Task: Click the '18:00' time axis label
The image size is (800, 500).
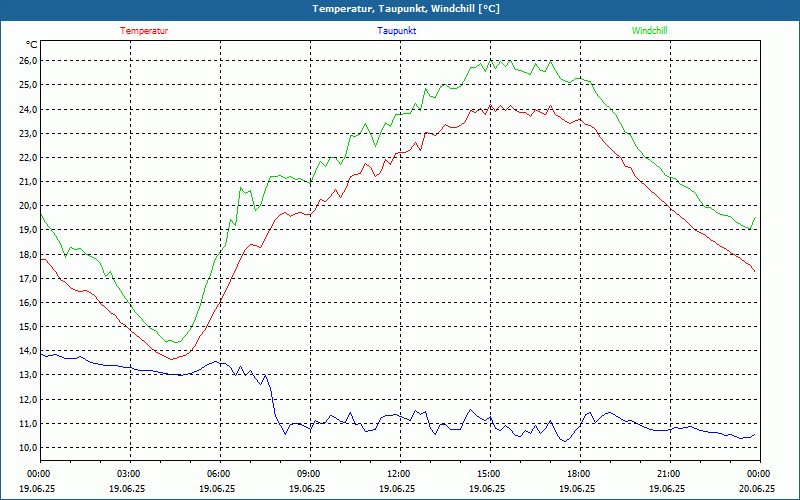Action: click(x=578, y=474)
